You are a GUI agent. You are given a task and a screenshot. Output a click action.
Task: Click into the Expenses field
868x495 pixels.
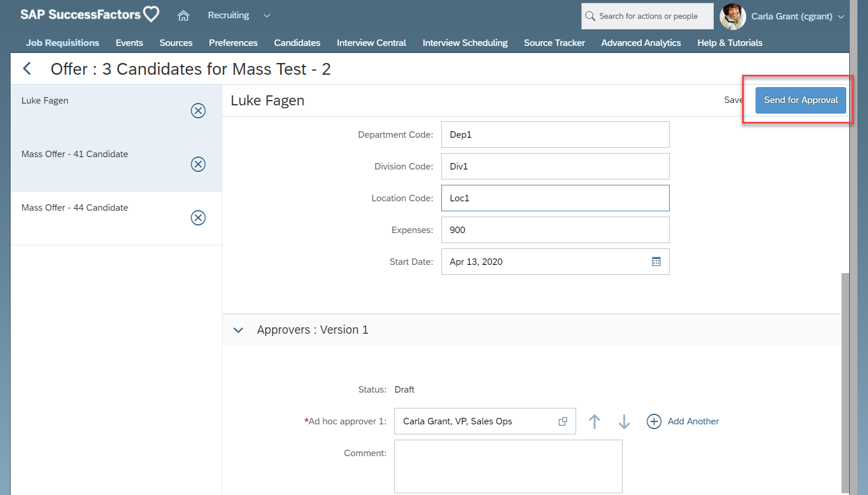point(555,230)
